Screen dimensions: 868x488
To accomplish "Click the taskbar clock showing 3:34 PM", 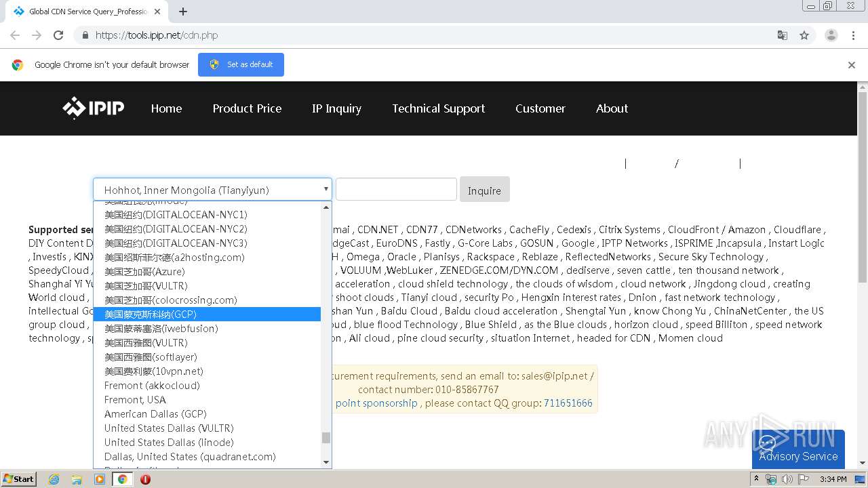I will click(x=833, y=479).
